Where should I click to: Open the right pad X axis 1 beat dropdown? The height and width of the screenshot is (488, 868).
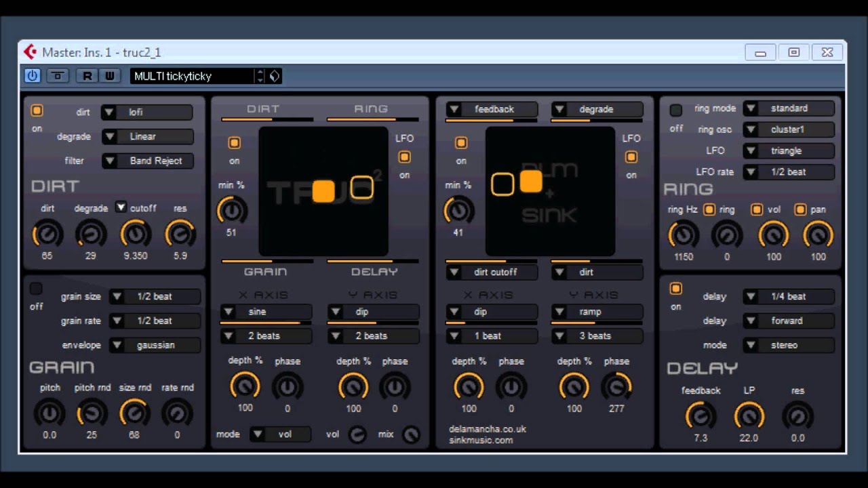pyautogui.click(x=492, y=336)
